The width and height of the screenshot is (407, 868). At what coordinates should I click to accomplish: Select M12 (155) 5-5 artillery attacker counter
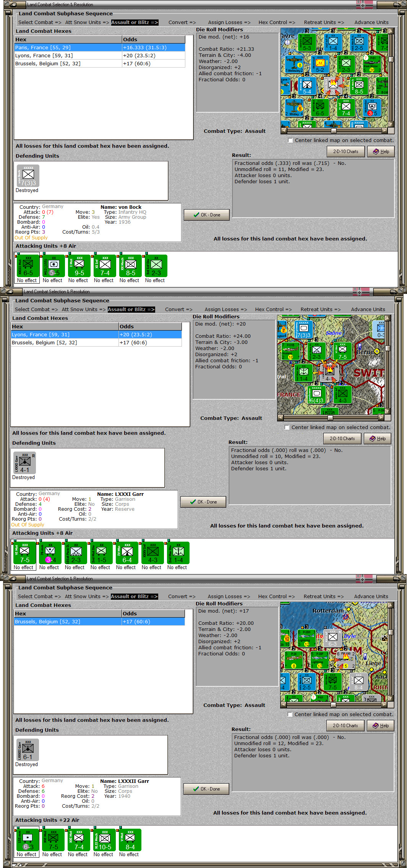(53, 266)
